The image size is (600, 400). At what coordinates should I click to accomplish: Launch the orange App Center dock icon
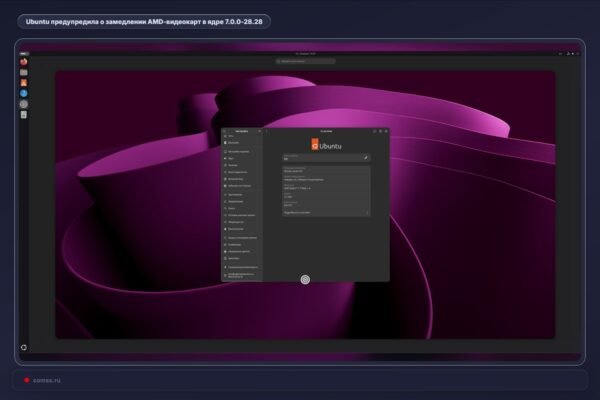click(x=24, y=83)
